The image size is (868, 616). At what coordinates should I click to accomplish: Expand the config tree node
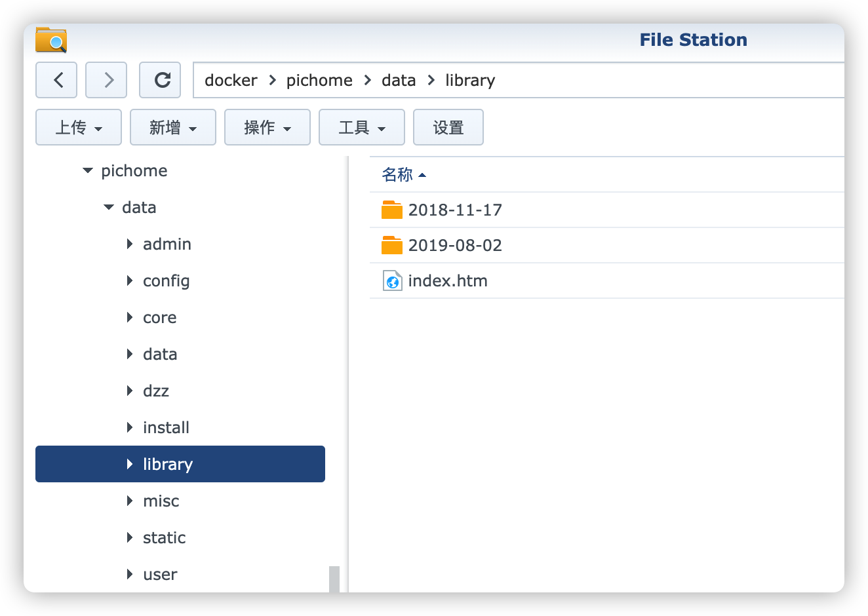(x=129, y=280)
